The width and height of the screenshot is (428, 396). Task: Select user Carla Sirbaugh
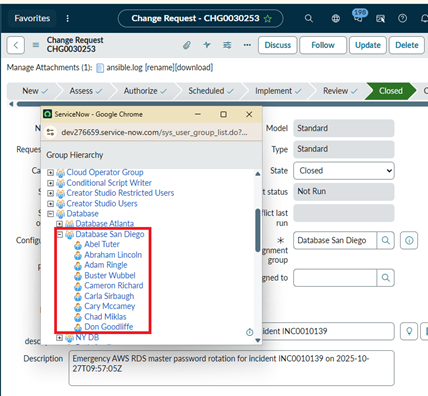[x=109, y=296]
